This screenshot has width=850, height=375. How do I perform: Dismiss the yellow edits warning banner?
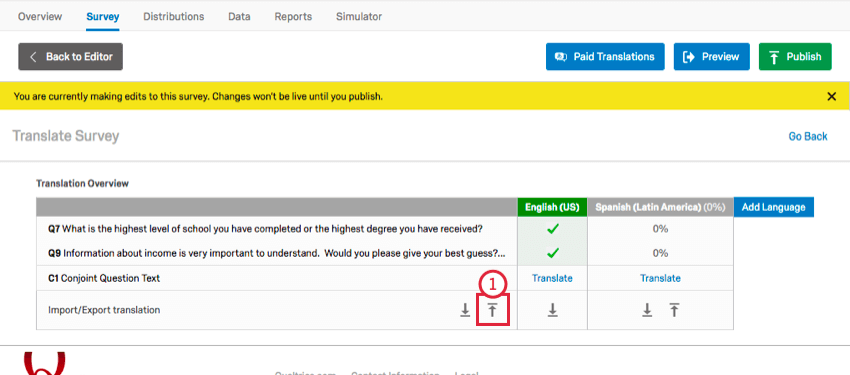click(x=832, y=96)
